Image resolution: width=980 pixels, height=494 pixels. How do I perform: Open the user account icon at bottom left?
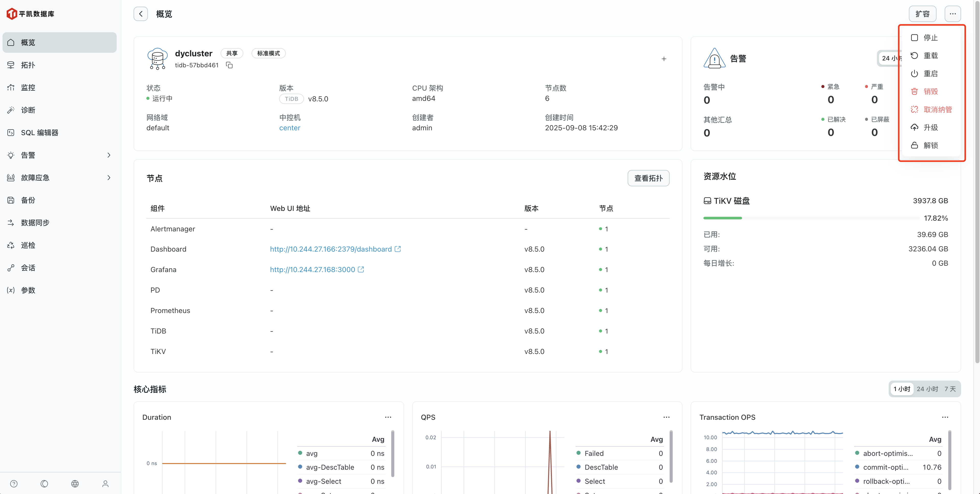point(105,483)
